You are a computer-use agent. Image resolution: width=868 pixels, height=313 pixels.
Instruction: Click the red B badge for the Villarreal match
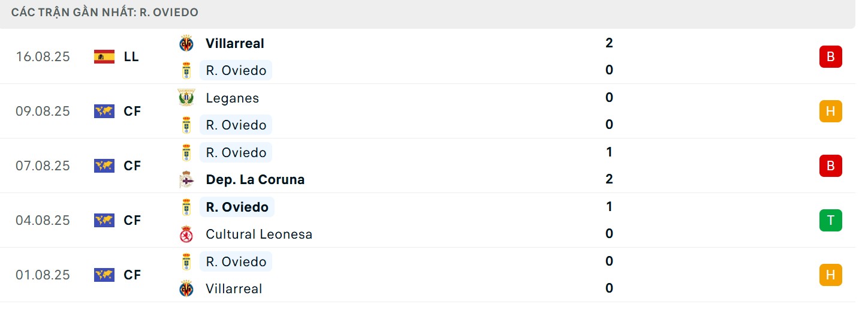pos(830,57)
